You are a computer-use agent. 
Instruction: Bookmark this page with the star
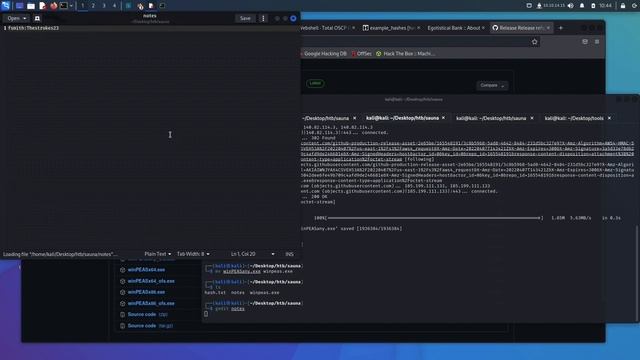pyautogui.click(x=535, y=42)
